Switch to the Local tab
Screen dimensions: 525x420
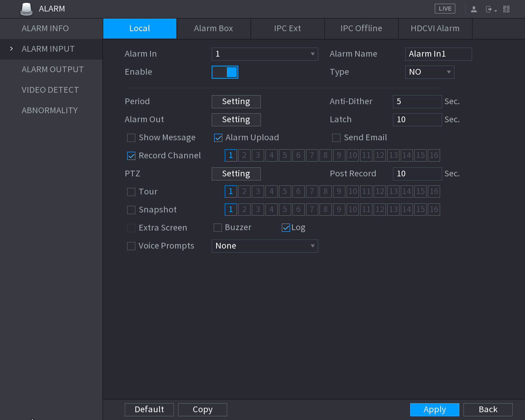coord(140,28)
